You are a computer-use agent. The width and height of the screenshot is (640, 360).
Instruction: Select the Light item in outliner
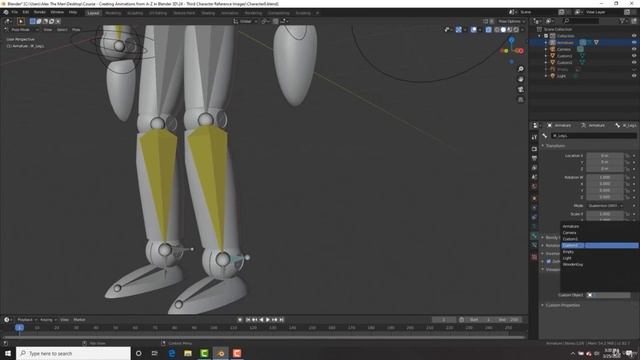pos(561,76)
